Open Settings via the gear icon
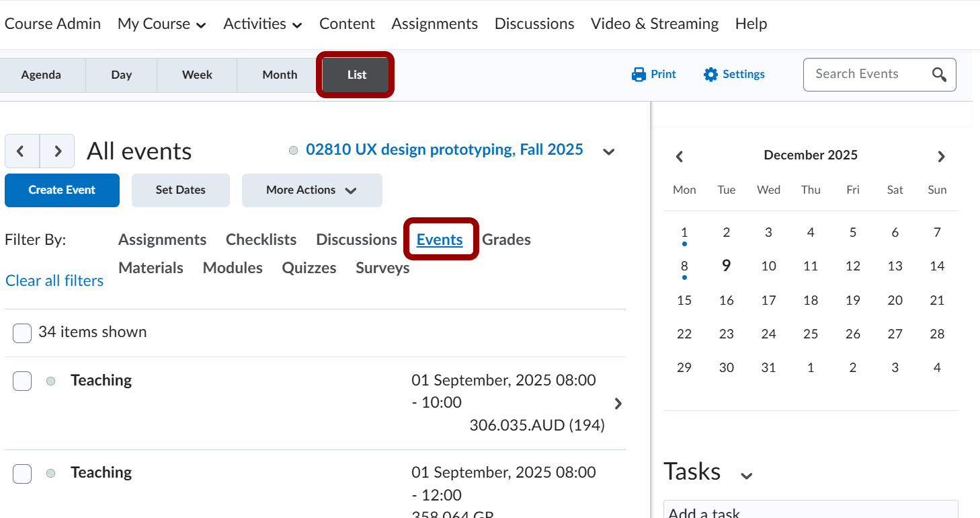Screen dimensions: 980x518 click(710, 75)
